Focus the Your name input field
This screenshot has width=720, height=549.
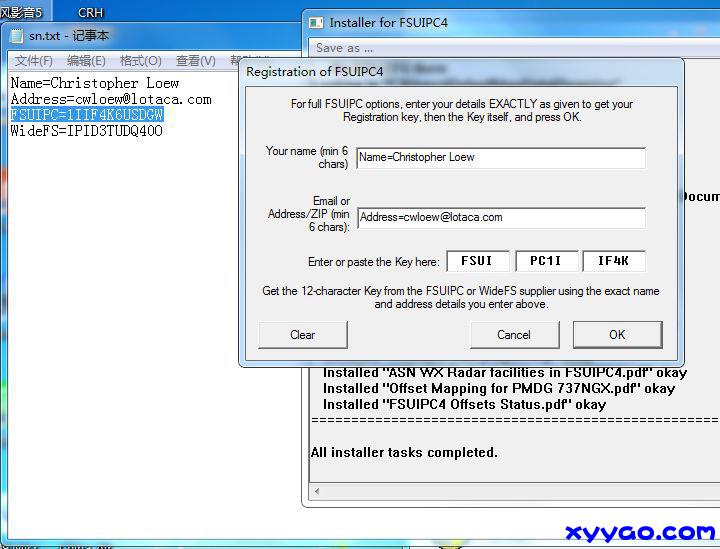point(500,158)
